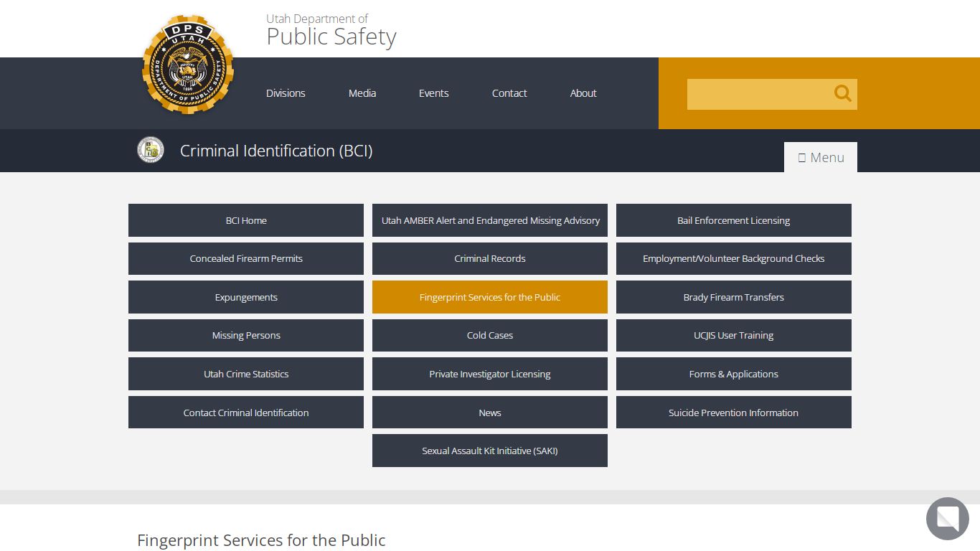Select Fingerprint Services for the Public
980x551 pixels.
pos(490,297)
